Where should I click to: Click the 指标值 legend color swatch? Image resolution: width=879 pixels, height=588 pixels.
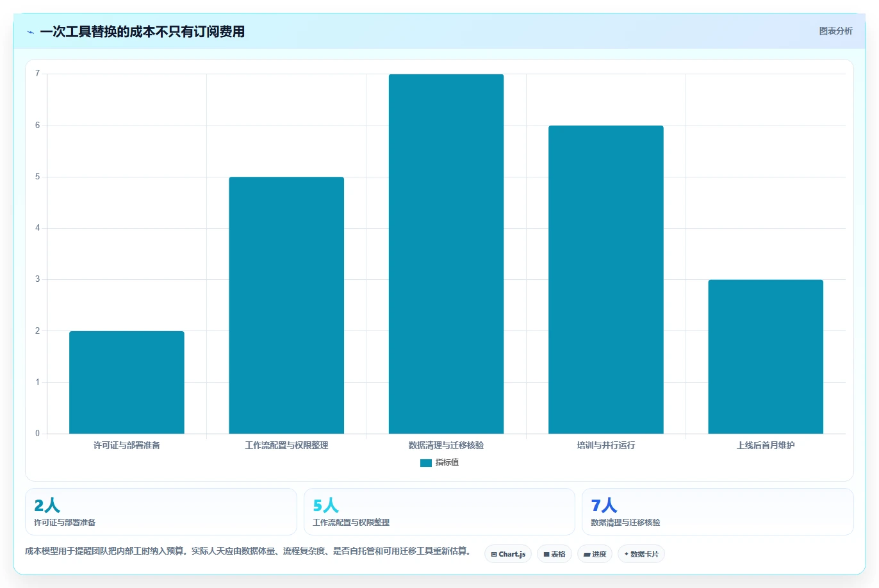tap(426, 463)
